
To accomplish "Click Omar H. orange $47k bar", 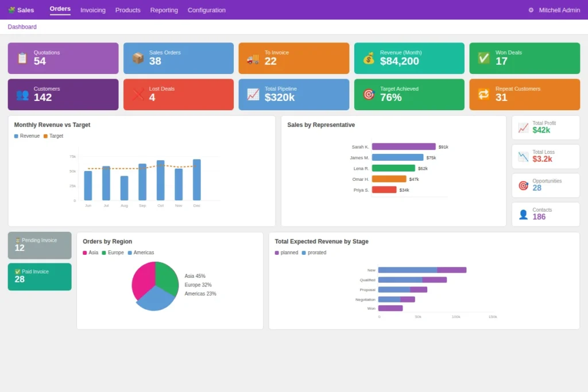I will tap(389, 179).
